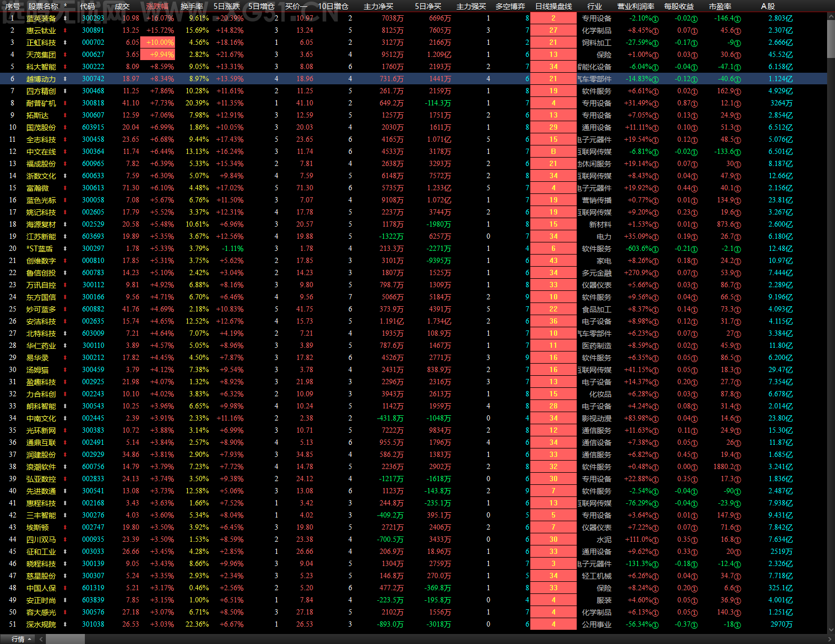Click the circled-1 icon after -0.17 earnings per share
The image size is (835, 644).
coord(694,43)
